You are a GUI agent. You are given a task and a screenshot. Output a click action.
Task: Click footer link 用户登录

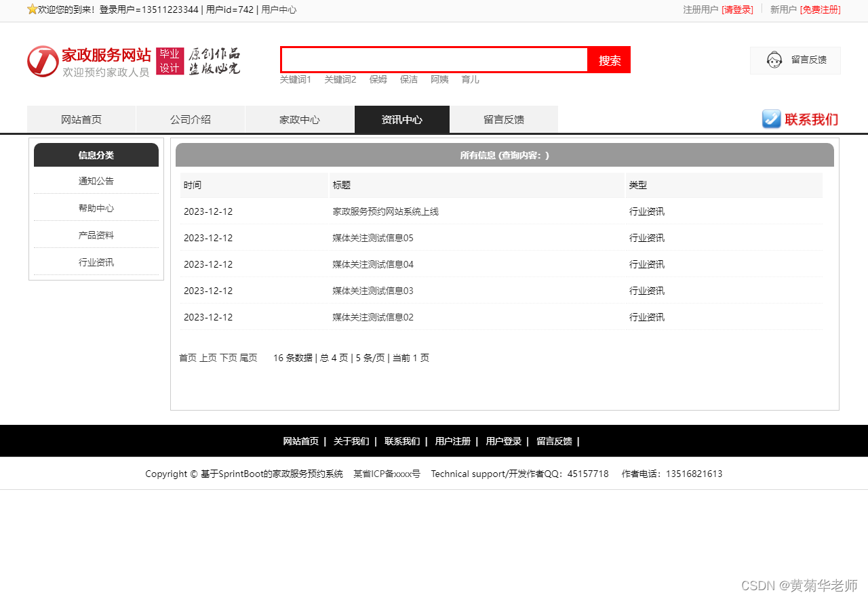[x=504, y=441]
